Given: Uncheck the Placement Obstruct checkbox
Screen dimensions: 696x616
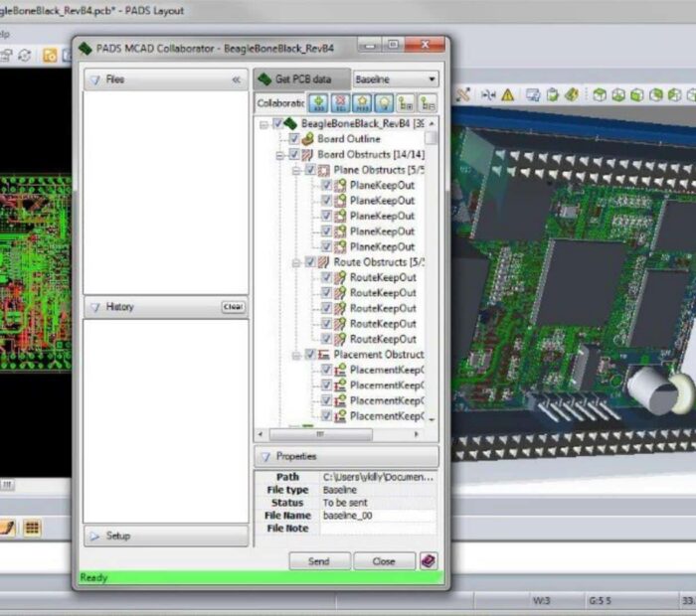Looking at the screenshot, I should click(310, 355).
